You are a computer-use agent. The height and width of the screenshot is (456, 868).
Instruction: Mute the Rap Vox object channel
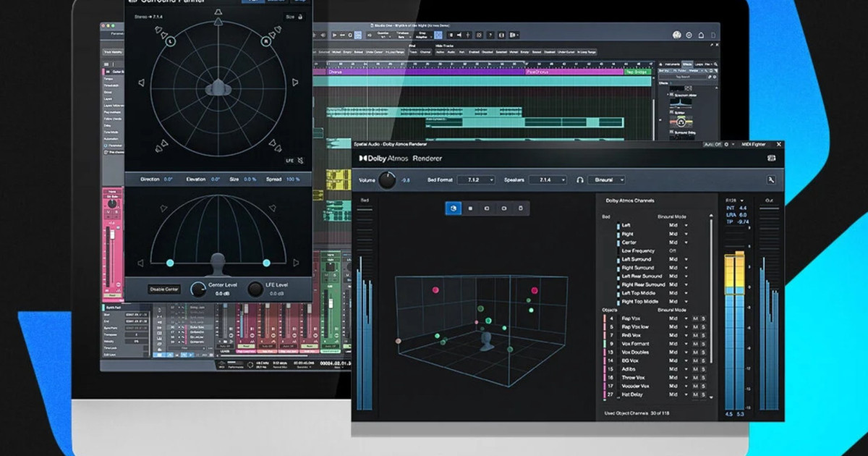coord(695,318)
